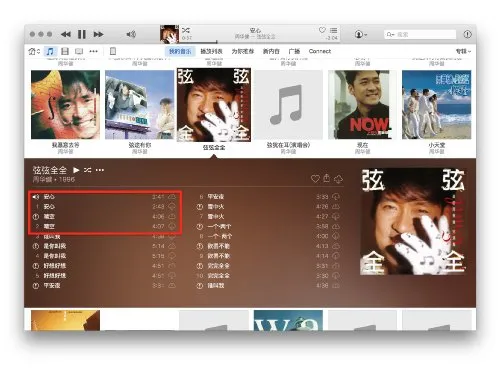The height and width of the screenshot is (375, 500).
Task: Click the alert icon beside the 4:06 track
Action: 36,217
